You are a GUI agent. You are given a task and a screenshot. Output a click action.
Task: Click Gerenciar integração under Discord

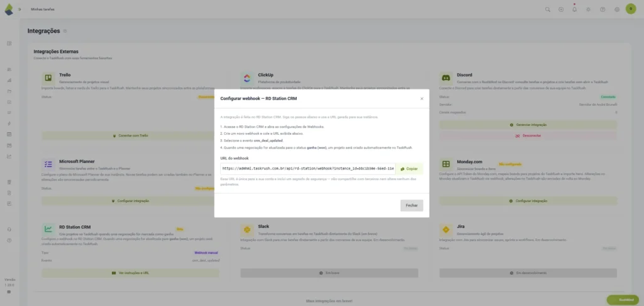528,125
